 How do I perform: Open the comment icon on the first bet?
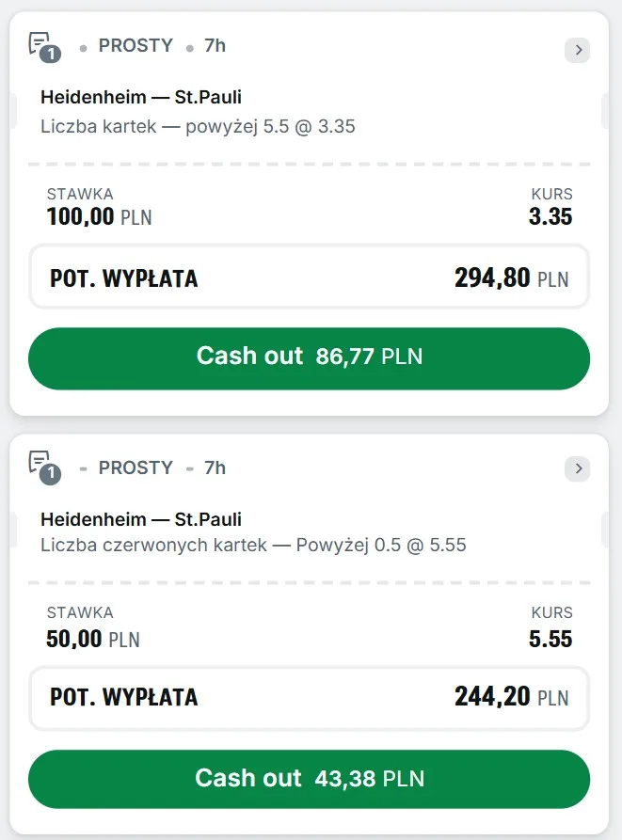pyautogui.click(x=39, y=41)
